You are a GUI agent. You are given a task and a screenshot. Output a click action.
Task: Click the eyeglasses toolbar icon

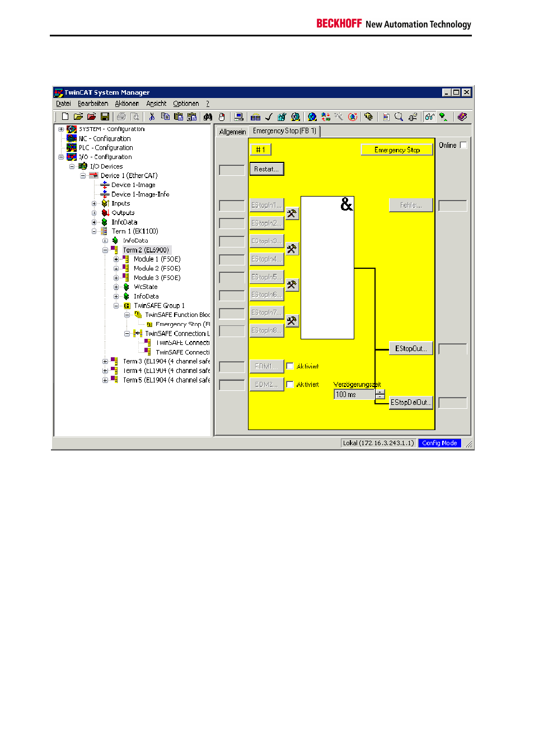(x=429, y=116)
